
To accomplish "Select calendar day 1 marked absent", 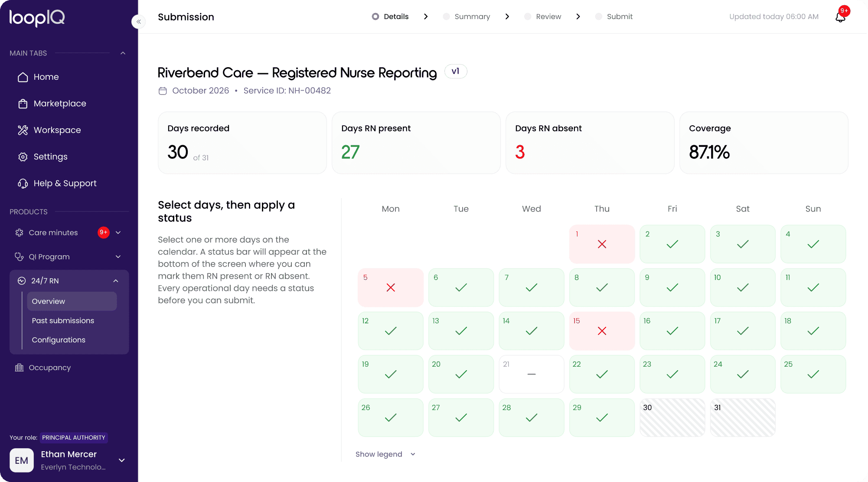I will (x=602, y=244).
